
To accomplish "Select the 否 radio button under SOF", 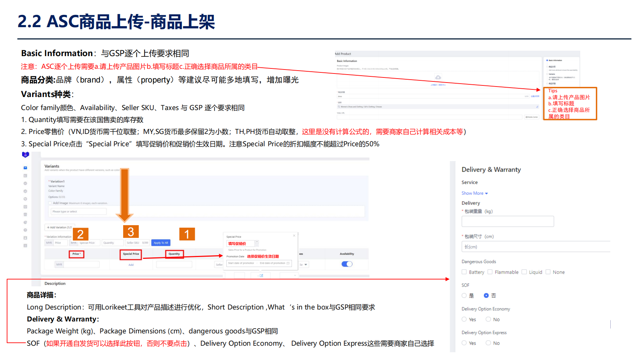I will point(486,295).
